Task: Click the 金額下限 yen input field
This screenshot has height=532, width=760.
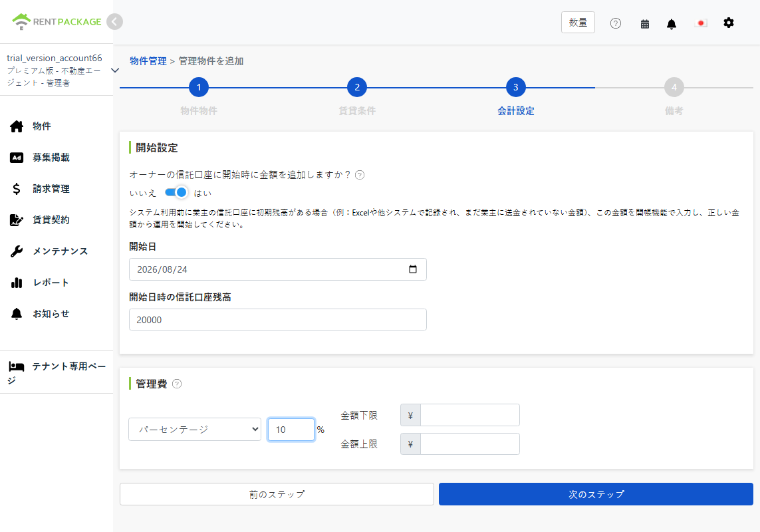Action: [469, 415]
